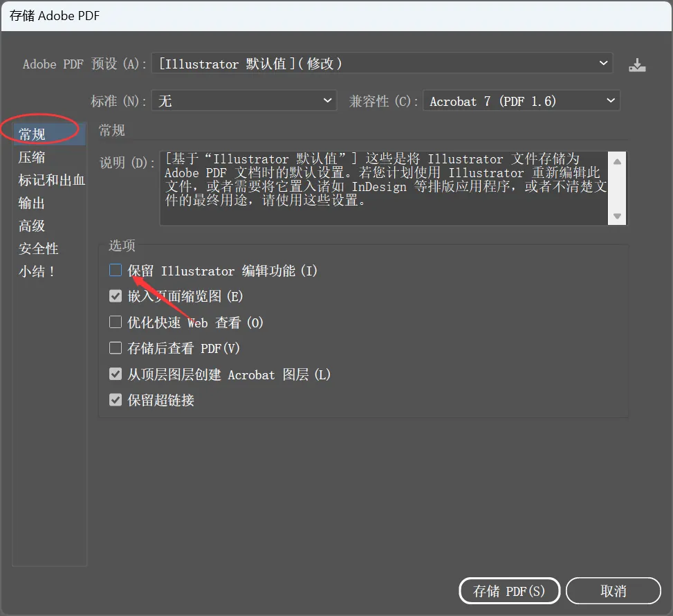Click the save preset download icon
This screenshot has height=616, width=673.
pos(637,65)
